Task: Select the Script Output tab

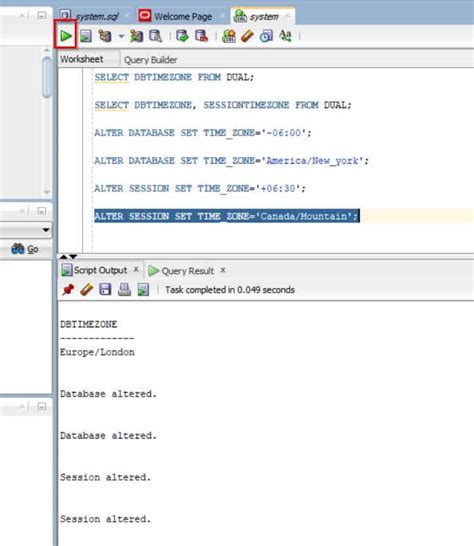Action: [x=100, y=270]
